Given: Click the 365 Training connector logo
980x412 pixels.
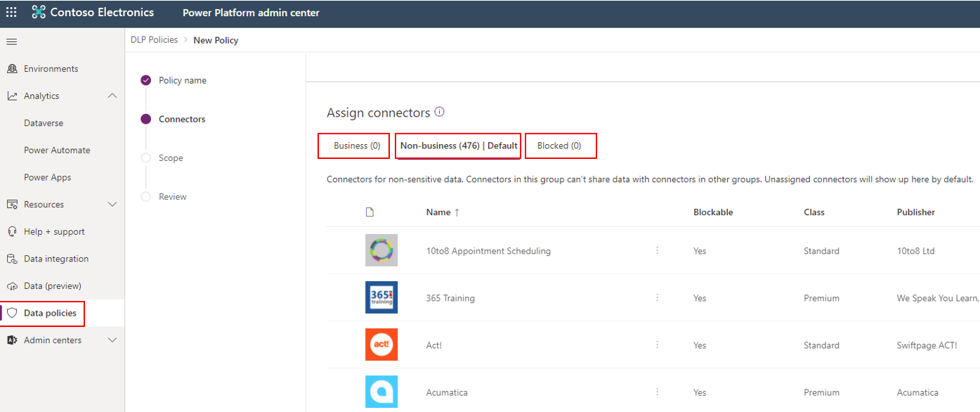Looking at the screenshot, I should (x=381, y=297).
